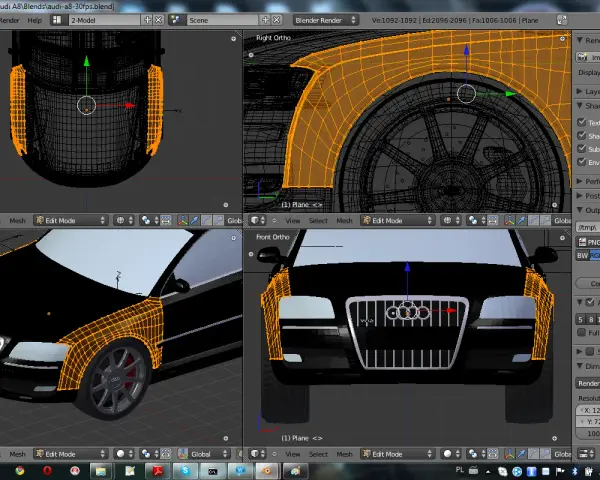
Task: Open Edit Mode dropdown in Right Ortho header
Action: 398,220
